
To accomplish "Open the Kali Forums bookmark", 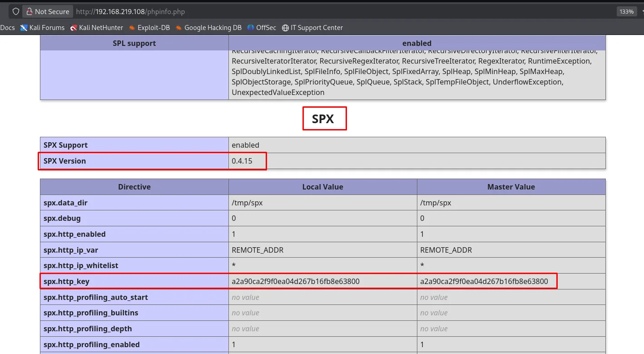I will click(x=42, y=28).
